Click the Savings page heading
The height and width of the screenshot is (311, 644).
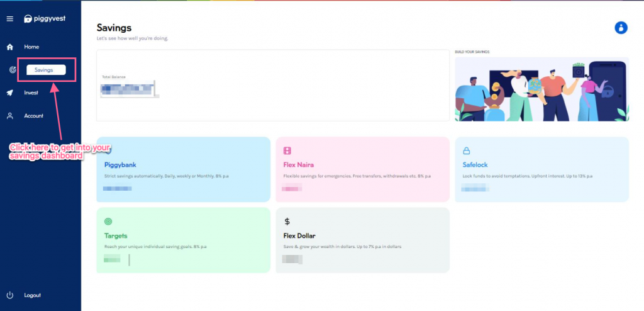tap(114, 28)
